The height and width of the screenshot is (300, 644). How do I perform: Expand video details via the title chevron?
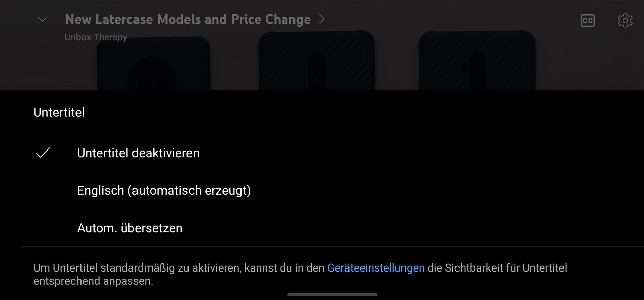click(322, 19)
